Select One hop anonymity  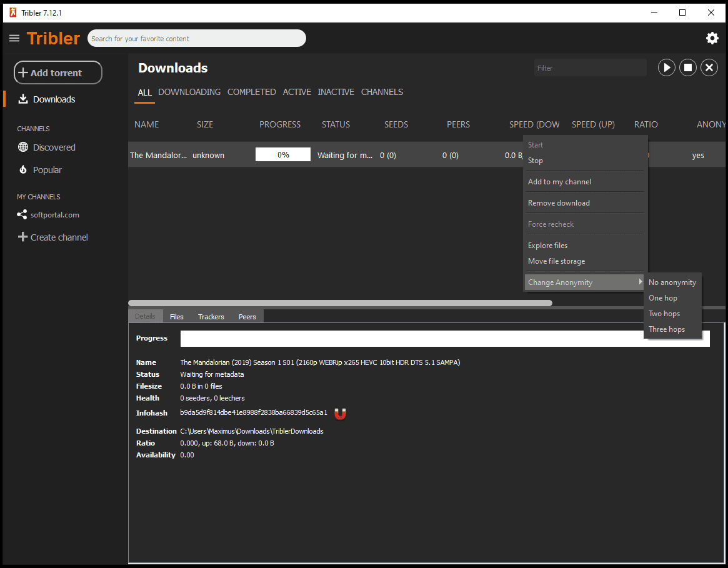pyautogui.click(x=672, y=298)
